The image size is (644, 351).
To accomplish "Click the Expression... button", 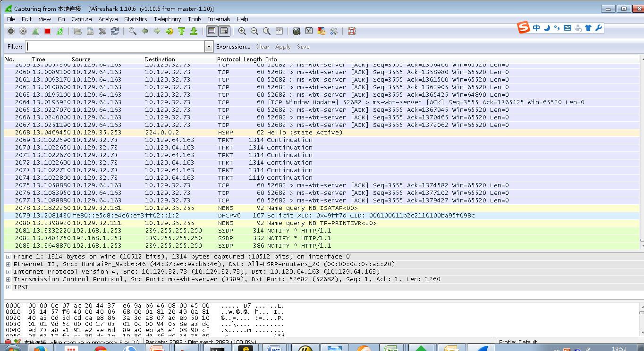I will [x=233, y=46].
